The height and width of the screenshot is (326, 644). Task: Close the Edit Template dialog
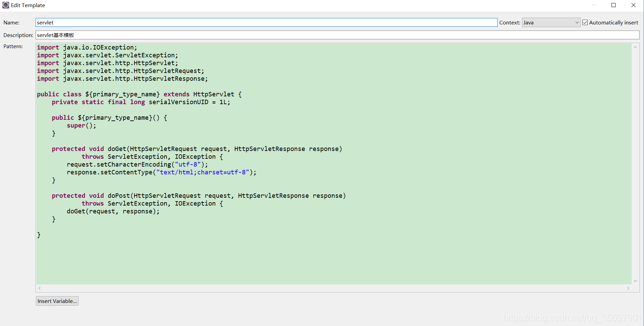point(633,5)
